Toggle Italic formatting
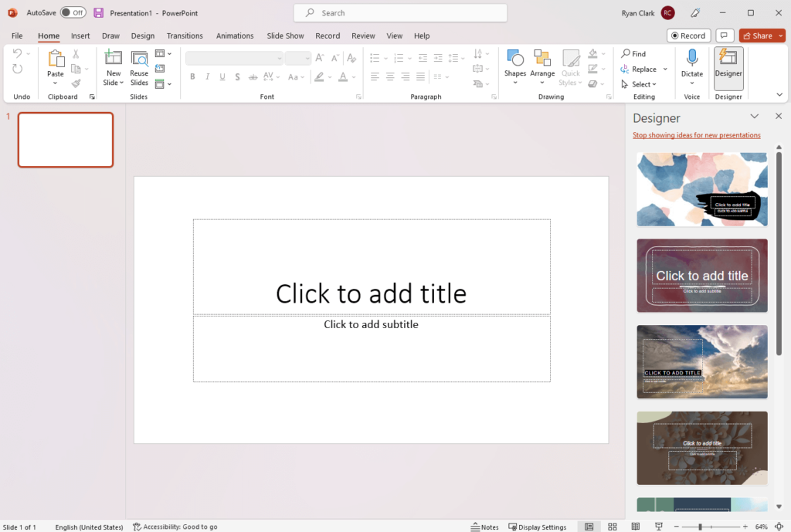The height and width of the screenshot is (532, 791). pyautogui.click(x=207, y=76)
